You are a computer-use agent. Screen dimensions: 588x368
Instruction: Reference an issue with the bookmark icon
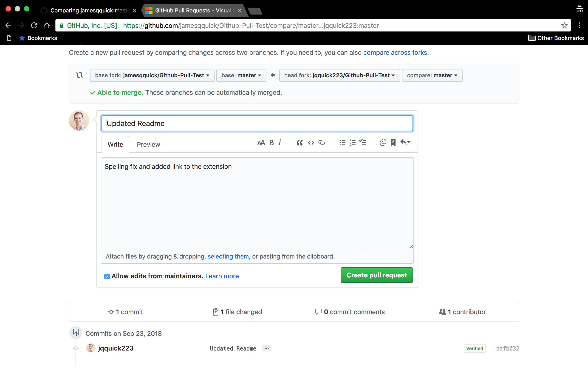[393, 143]
